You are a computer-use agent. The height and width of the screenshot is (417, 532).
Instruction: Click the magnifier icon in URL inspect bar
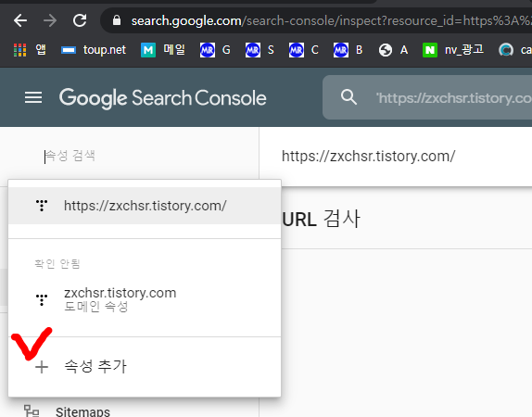pos(348,97)
